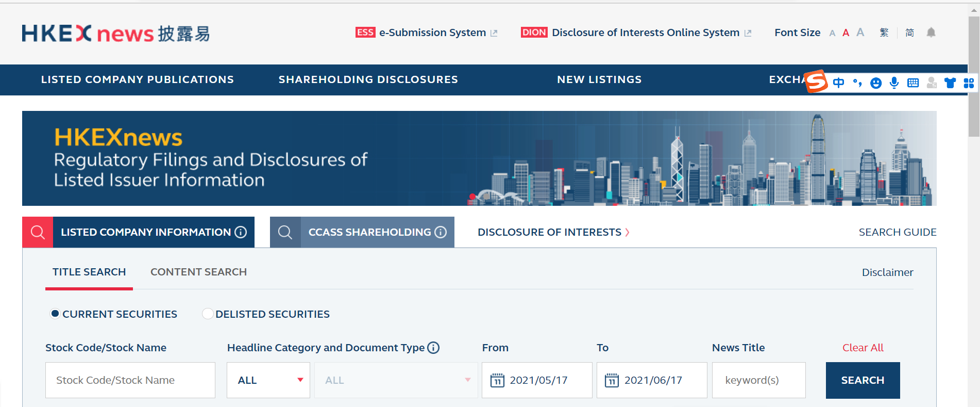The height and width of the screenshot is (407, 980).
Task: Click external link icon after e-Submission System
Action: [x=494, y=33]
